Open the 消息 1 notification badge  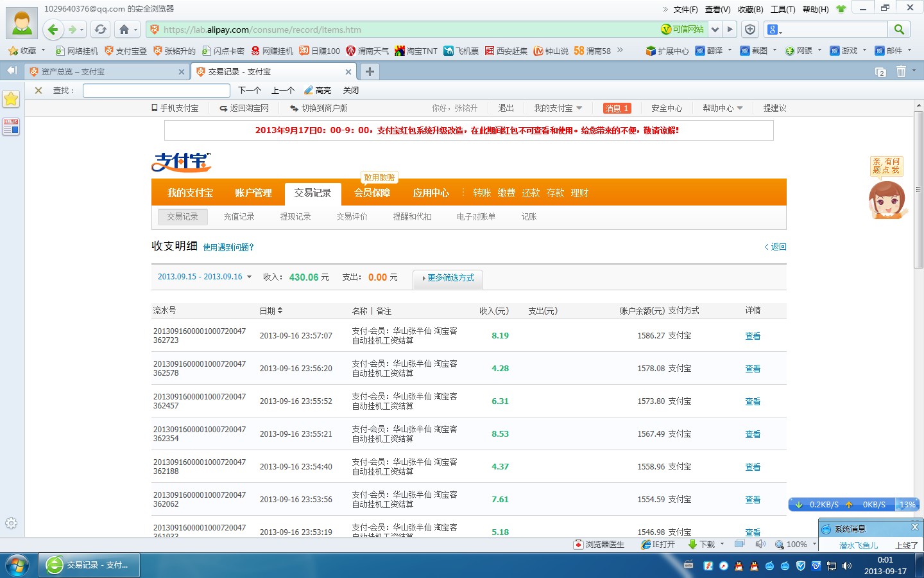[x=617, y=108]
